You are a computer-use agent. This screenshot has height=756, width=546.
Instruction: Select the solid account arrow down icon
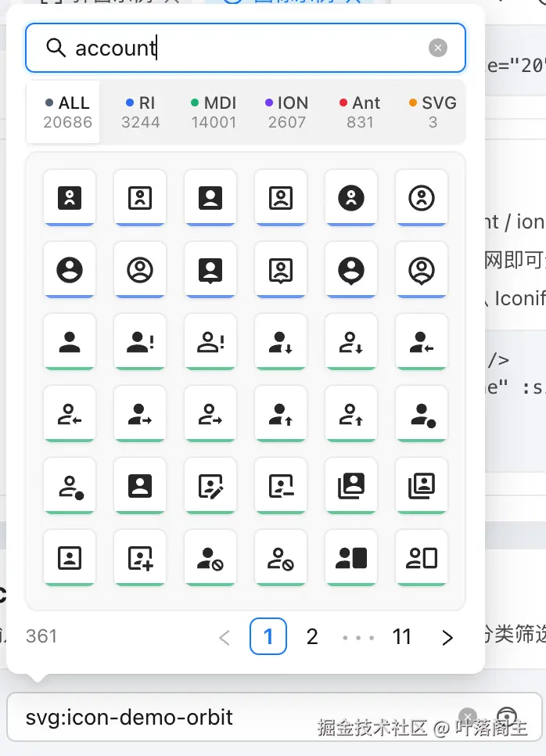[281, 342]
